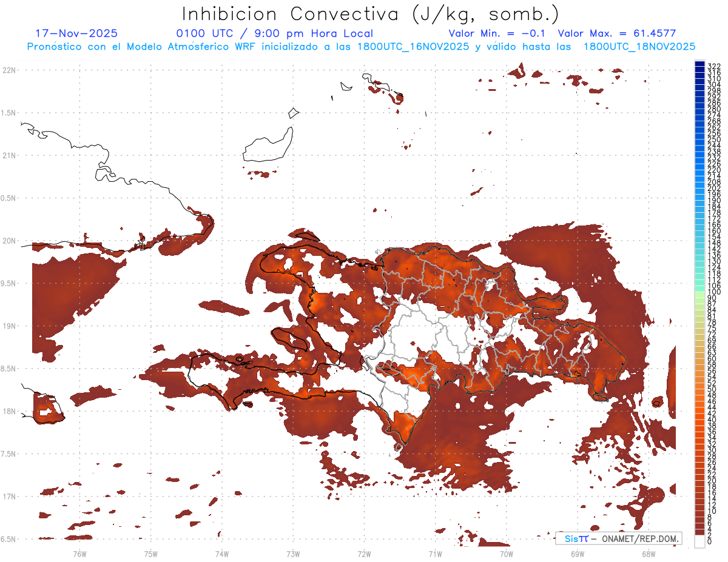Click the "19N" latitude label
The width and height of the screenshot is (728, 562).
(x=9, y=326)
